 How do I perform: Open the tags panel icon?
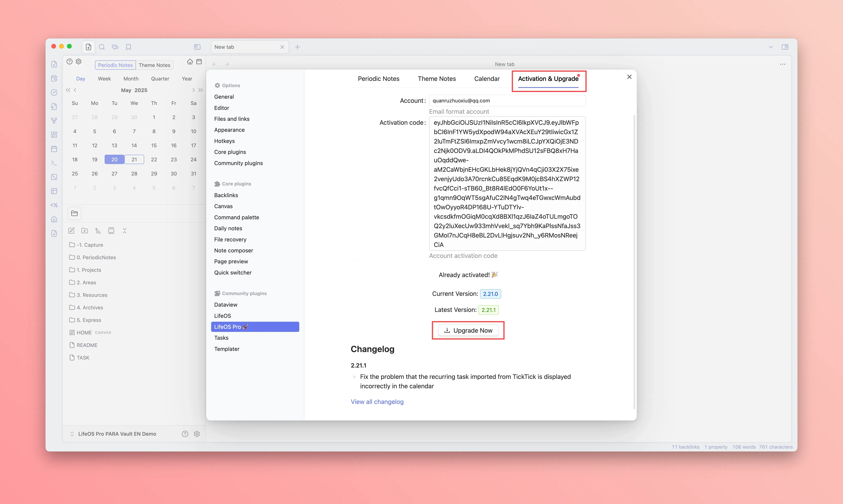pos(115,47)
